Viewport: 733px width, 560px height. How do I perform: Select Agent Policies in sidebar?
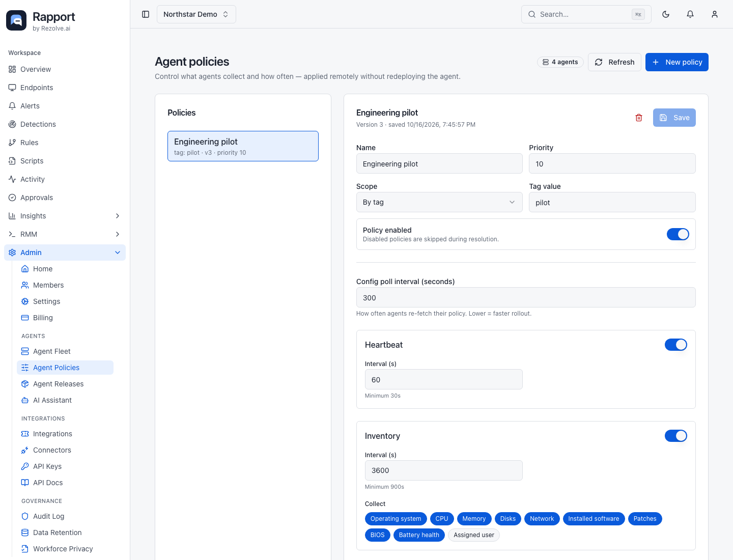[65, 368]
